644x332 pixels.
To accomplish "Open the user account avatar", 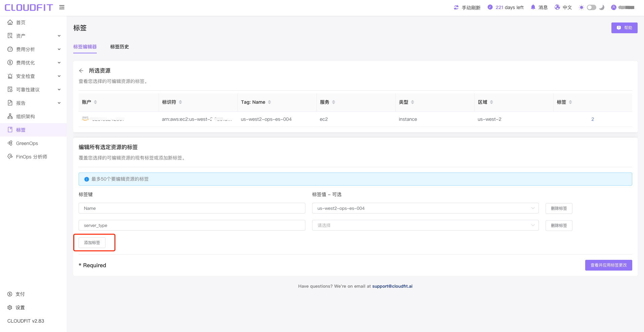I will point(614,7).
